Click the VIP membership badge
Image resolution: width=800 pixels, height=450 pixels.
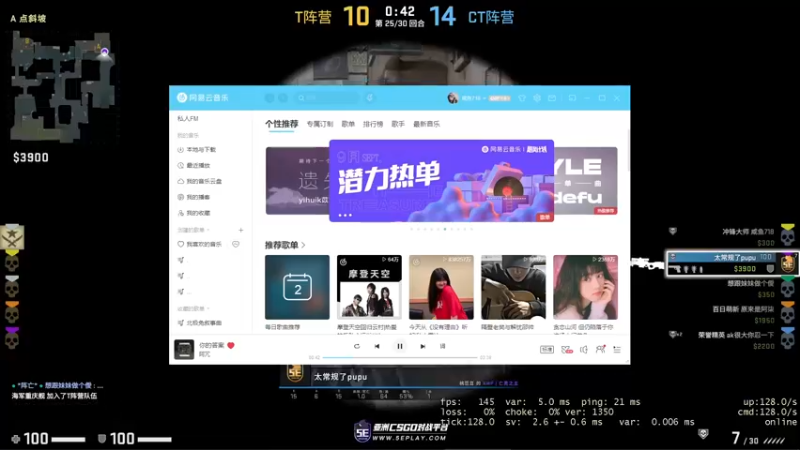click(499, 98)
